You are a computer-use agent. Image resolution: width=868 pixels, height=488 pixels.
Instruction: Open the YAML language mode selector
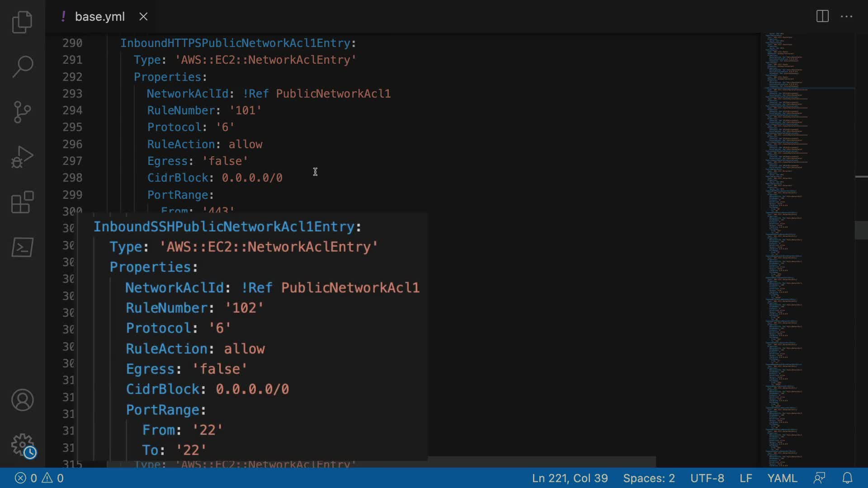(782, 478)
